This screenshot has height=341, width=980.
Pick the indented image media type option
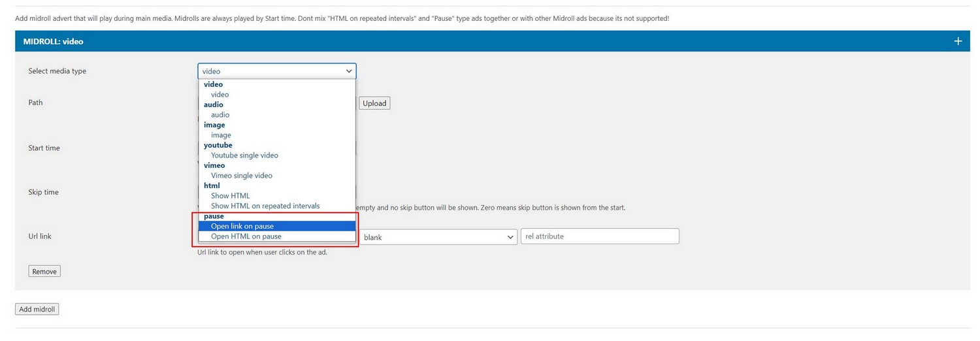click(221, 135)
